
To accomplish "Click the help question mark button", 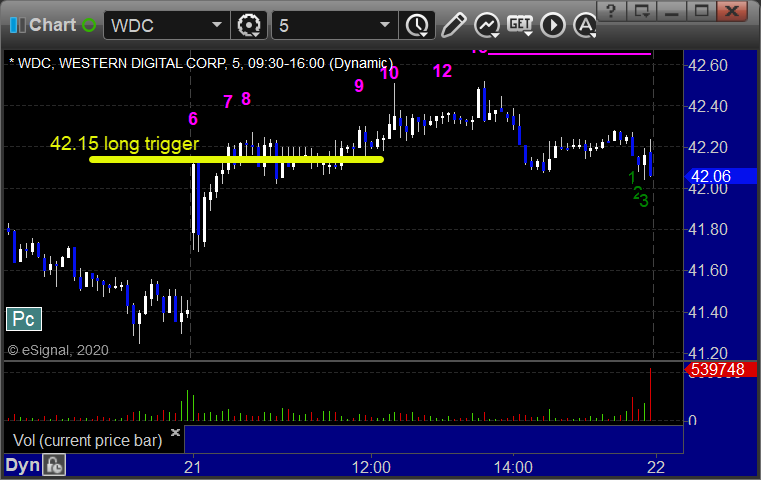I will coord(611,11).
